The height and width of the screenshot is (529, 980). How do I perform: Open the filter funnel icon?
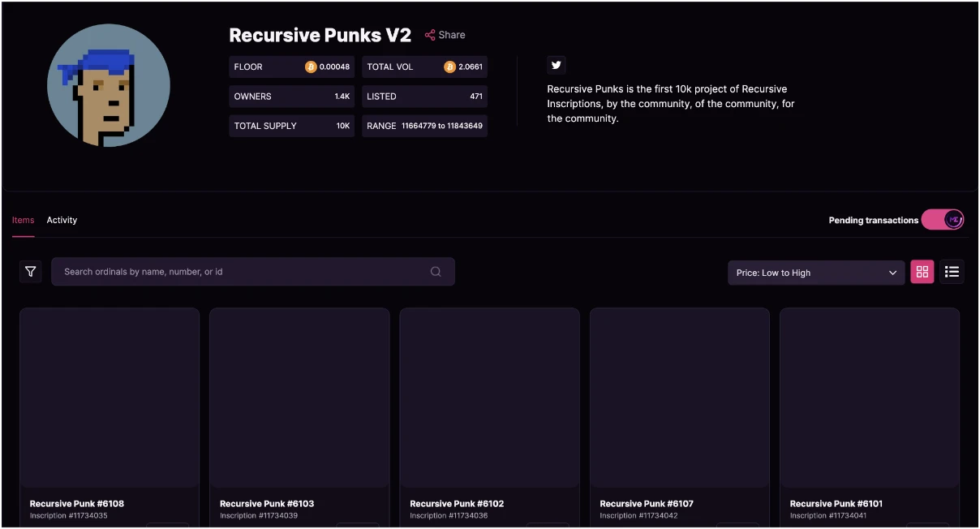[31, 272]
